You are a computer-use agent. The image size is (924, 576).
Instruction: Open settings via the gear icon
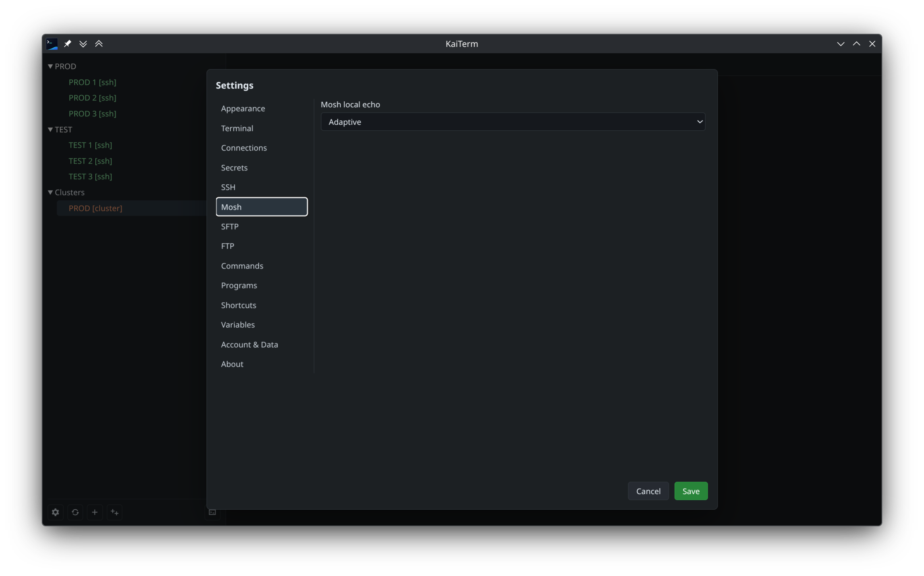56,512
